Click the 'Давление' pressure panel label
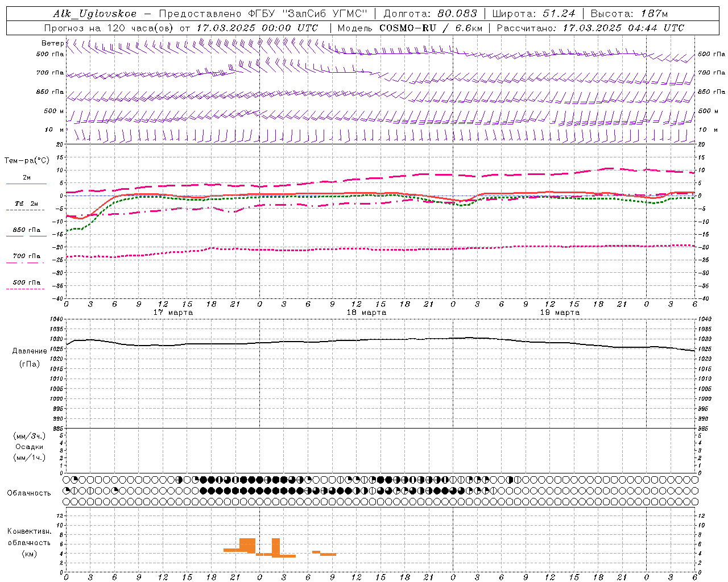The width and height of the screenshot is (728, 582). (30, 351)
